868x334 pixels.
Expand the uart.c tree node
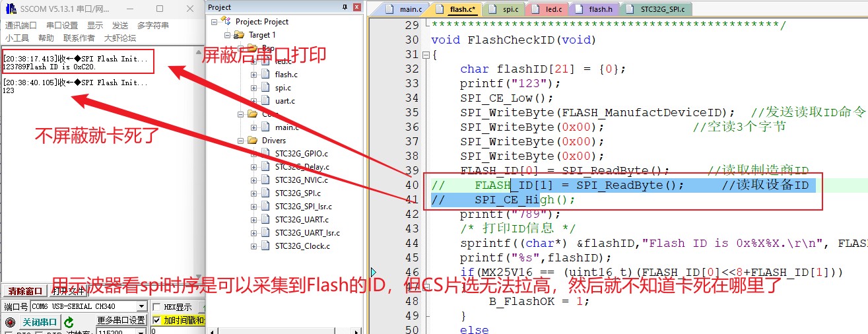[x=254, y=101]
